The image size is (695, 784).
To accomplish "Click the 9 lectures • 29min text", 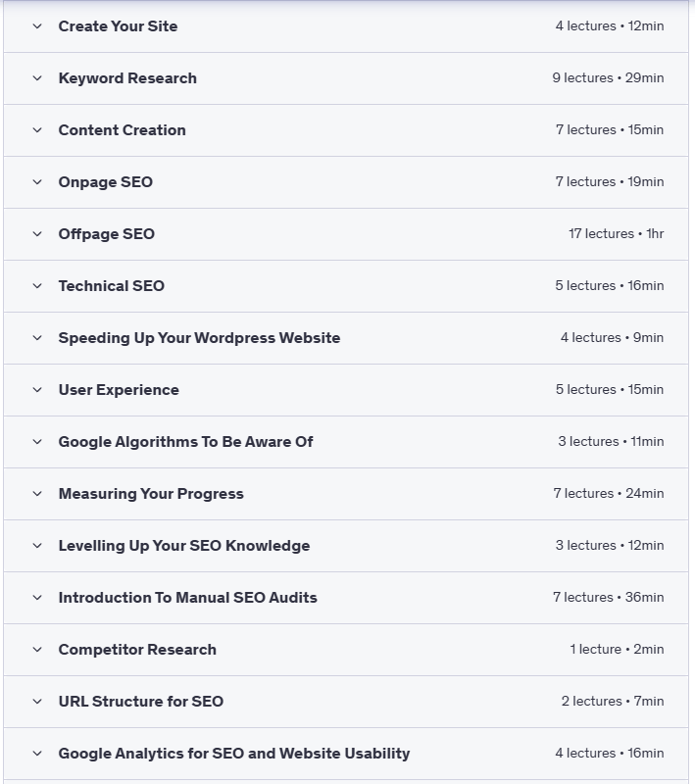I will tap(608, 78).
